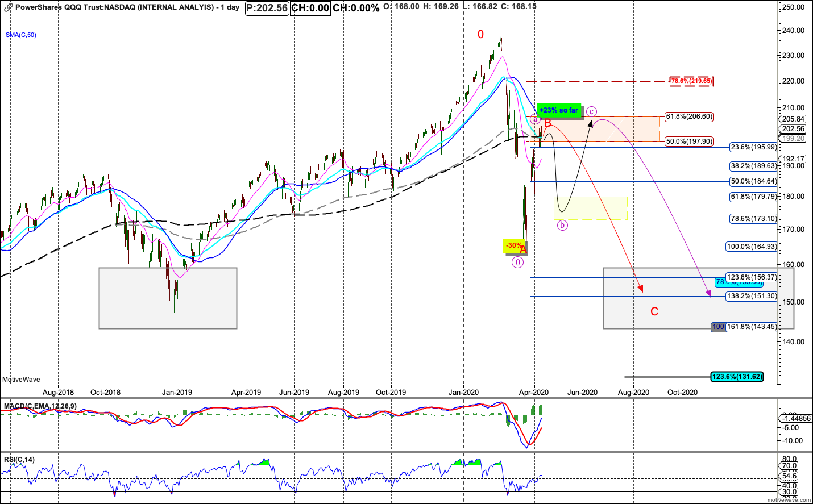
Task: Select the circled c wave label
Action: (x=591, y=111)
